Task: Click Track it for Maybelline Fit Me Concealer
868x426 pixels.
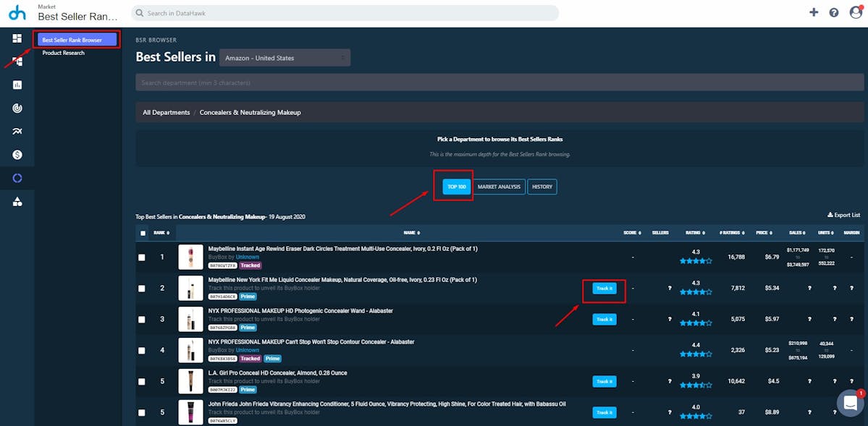Action: (x=604, y=289)
